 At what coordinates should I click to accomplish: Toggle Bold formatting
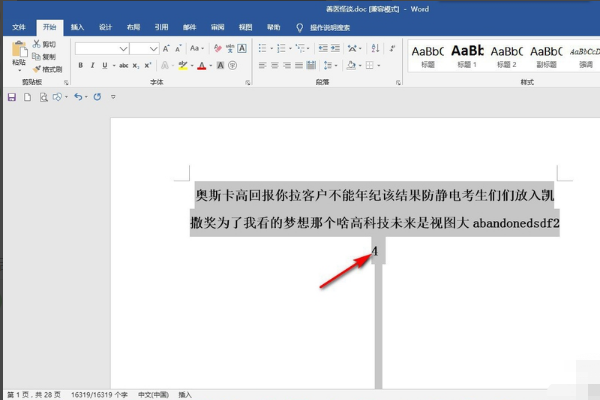point(80,66)
